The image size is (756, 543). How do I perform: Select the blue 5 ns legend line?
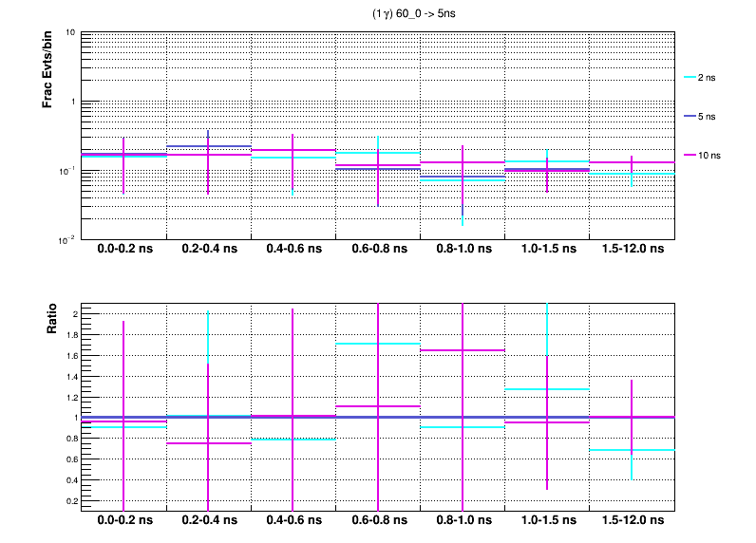[x=691, y=116]
